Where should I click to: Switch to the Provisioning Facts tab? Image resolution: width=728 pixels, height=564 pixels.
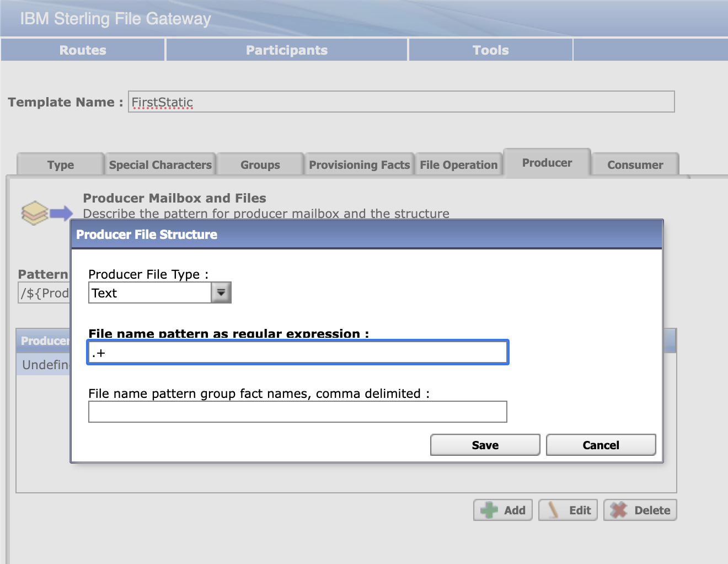coord(360,164)
